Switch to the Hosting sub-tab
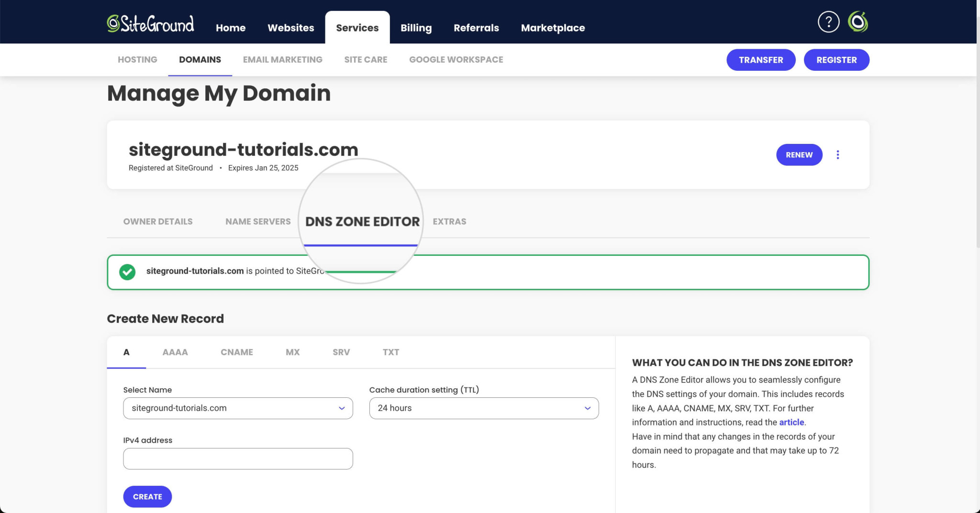Viewport: 980px width, 513px height. tap(137, 60)
